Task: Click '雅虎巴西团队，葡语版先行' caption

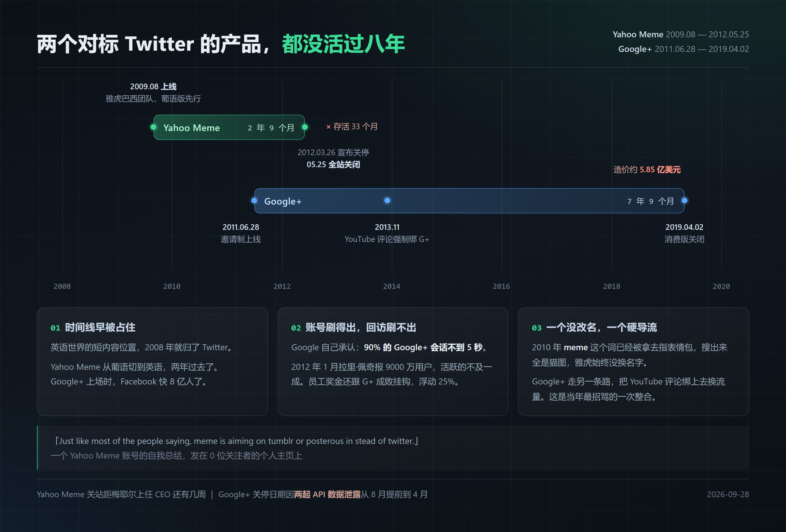Action: pos(153,99)
